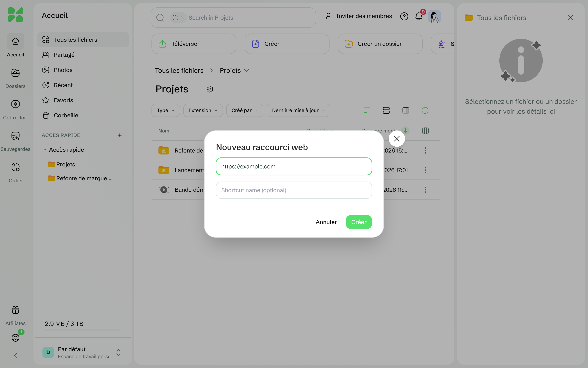Collapse the Accès rapide tree
The width and height of the screenshot is (588, 368).
(x=45, y=150)
